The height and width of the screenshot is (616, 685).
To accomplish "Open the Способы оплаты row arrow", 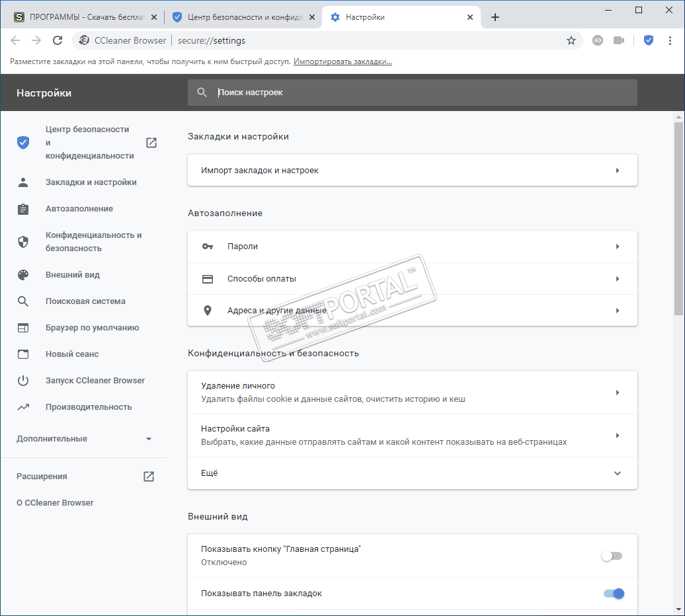I will coord(618,279).
